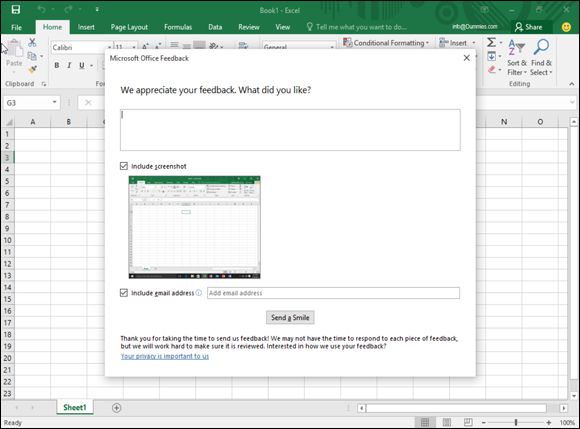The image size is (580, 429).
Task: Open Clipboard dialog launcher
Action: click(44, 84)
